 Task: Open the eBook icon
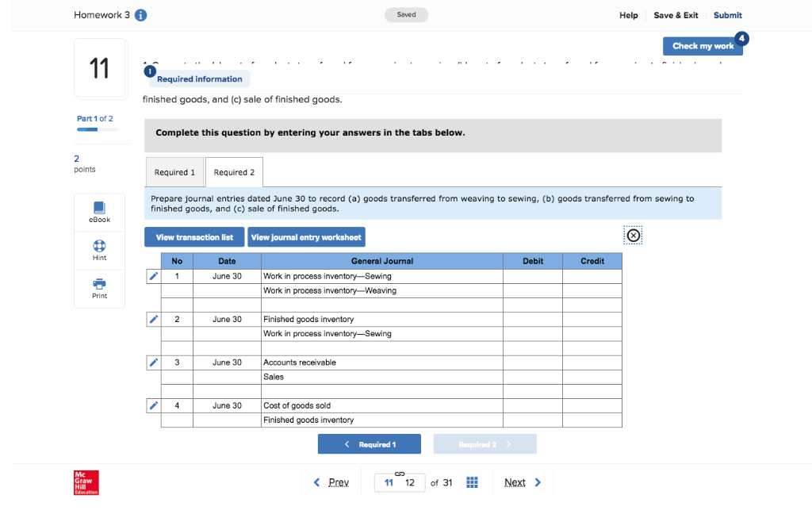pyautogui.click(x=99, y=208)
